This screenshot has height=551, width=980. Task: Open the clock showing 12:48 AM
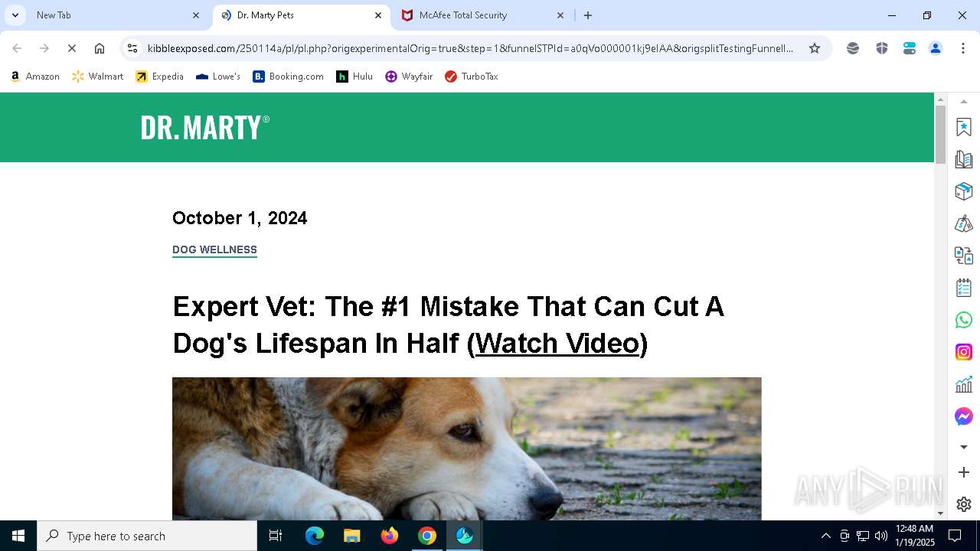[x=915, y=536]
